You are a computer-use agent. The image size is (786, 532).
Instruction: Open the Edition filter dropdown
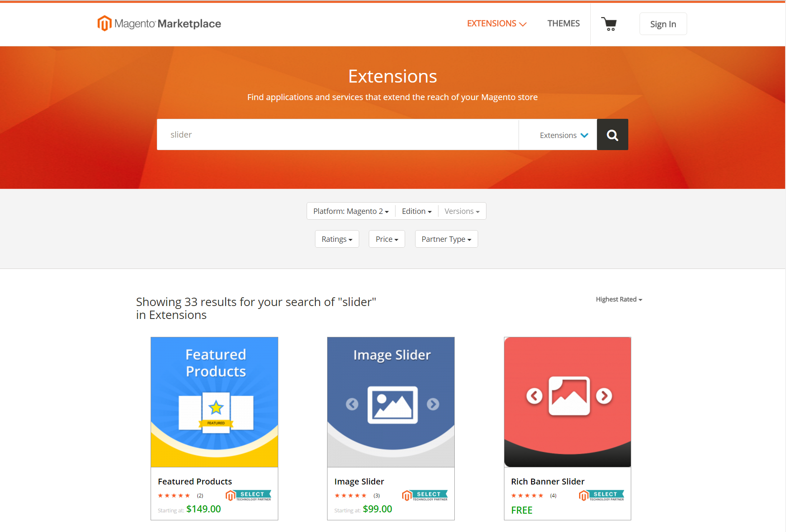click(x=417, y=211)
